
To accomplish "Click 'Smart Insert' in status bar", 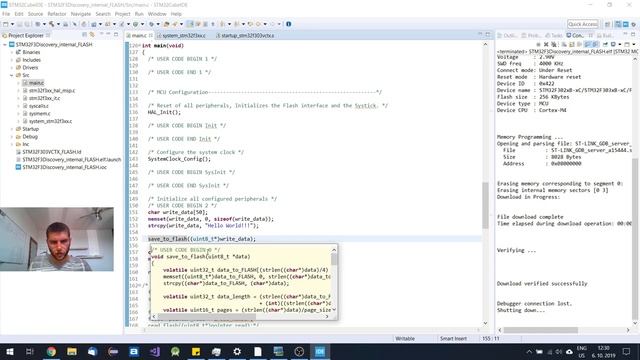I will click(x=453, y=338).
